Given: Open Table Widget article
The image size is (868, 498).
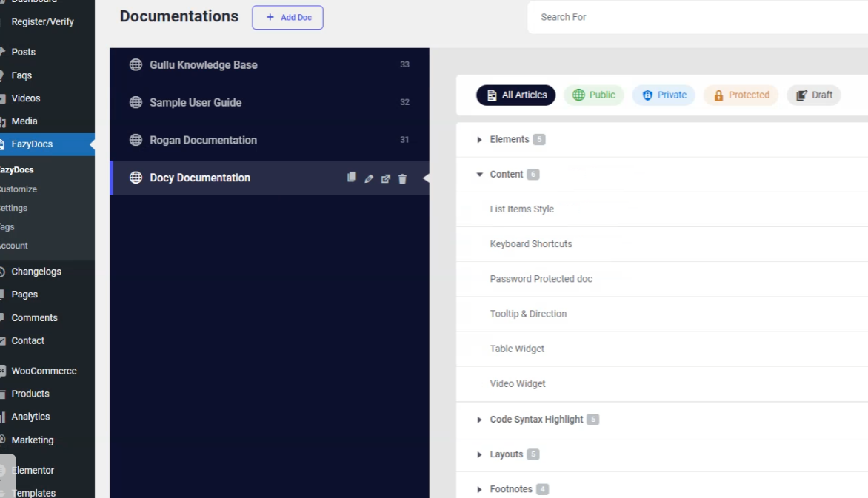Looking at the screenshot, I should 517,349.
